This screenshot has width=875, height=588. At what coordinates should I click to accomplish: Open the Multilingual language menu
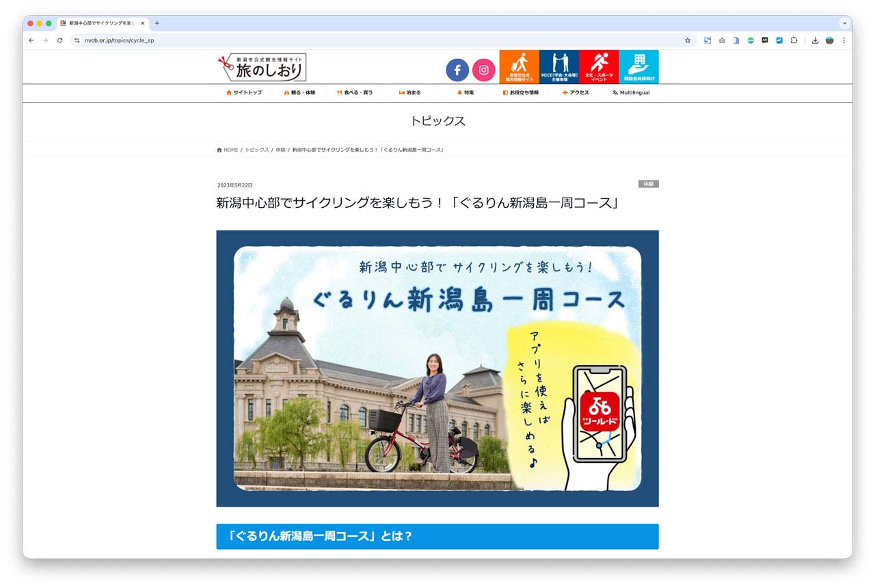click(631, 92)
